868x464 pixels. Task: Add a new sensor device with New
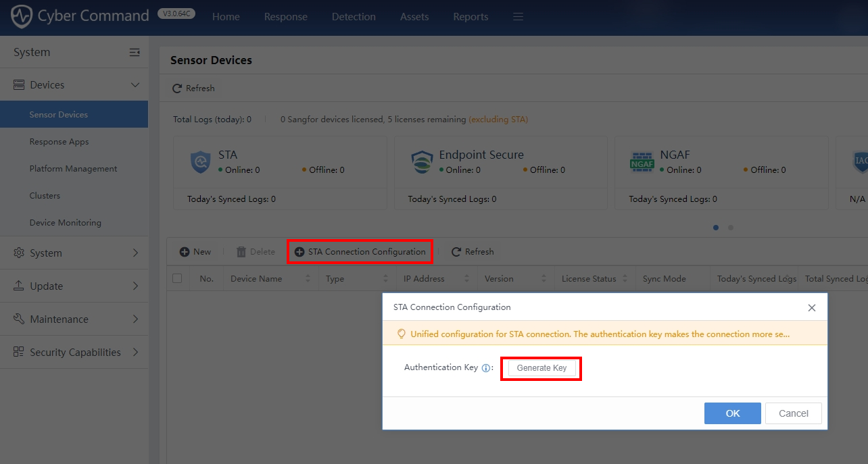click(195, 252)
